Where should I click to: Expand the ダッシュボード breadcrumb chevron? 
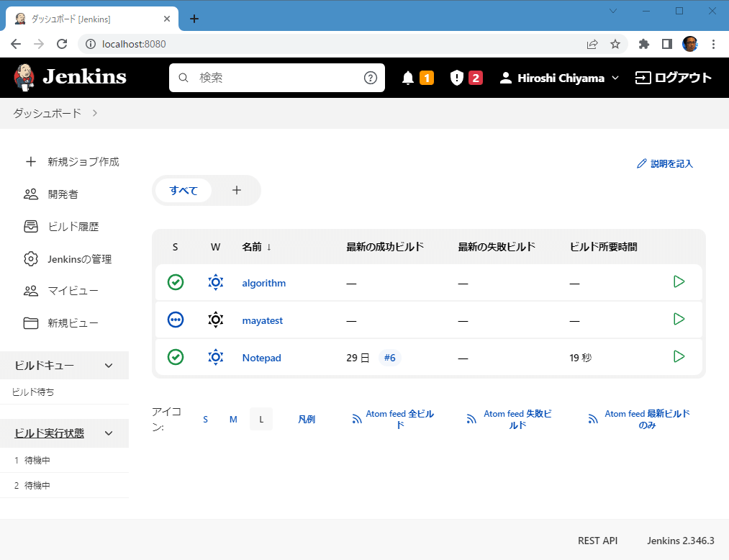pos(95,113)
